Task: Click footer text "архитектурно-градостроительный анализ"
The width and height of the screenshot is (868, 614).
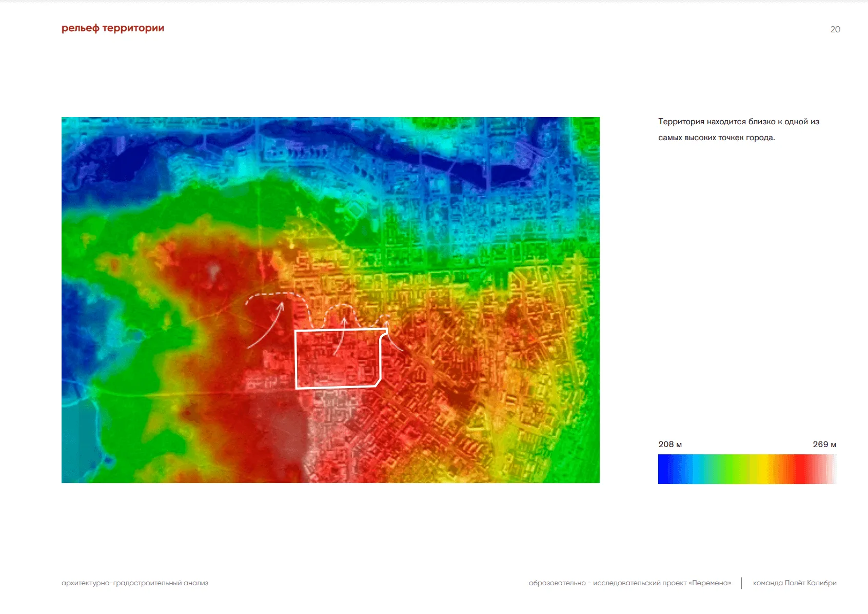Action: click(x=135, y=583)
